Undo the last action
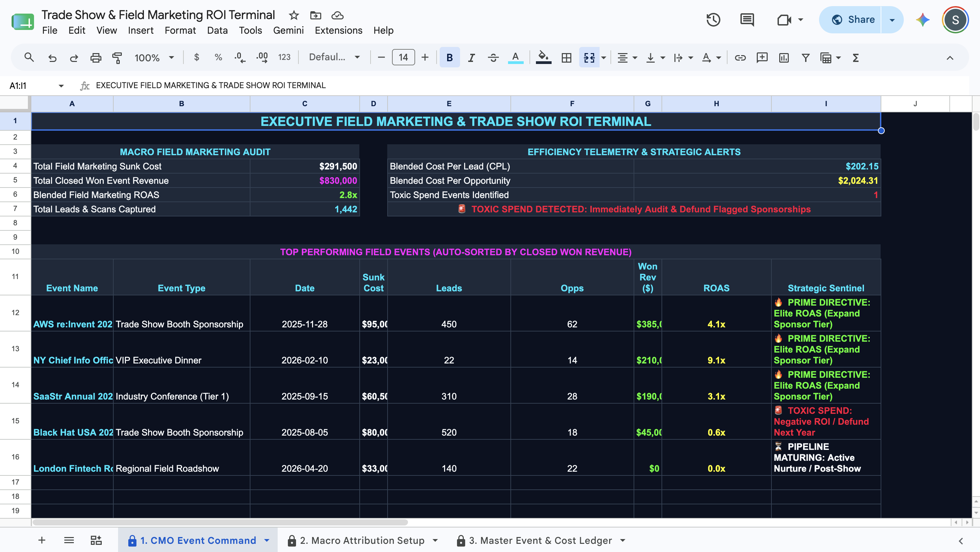 tap(52, 58)
